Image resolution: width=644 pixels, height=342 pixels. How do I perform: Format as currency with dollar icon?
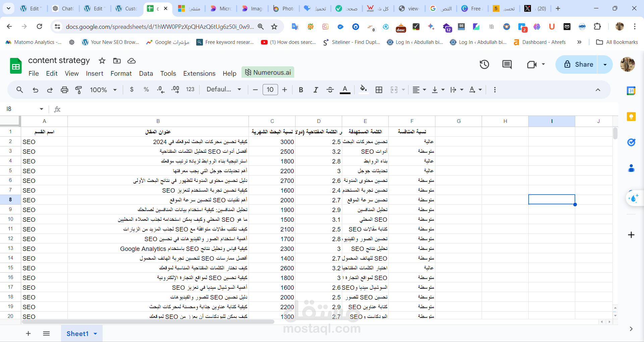(132, 89)
